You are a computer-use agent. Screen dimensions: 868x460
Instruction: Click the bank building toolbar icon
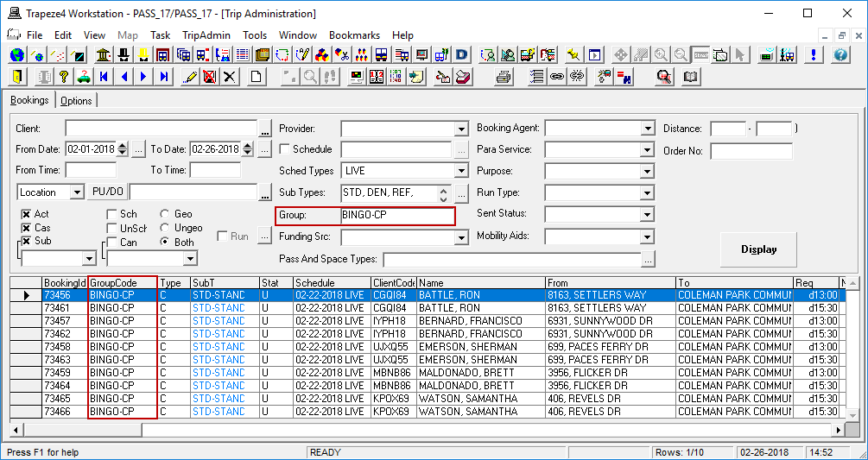pyautogui.click(x=103, y=55)
